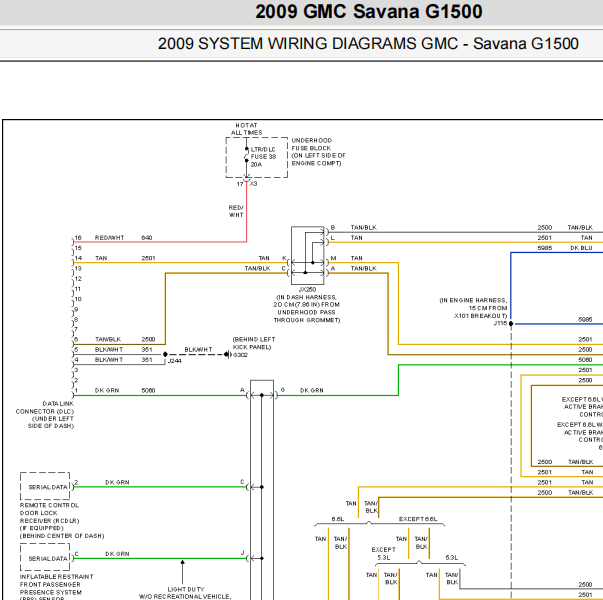603x600 pixels.
Task: Click the "RED/WHT" label on the vertical red wire
Action: pos(236,211)
